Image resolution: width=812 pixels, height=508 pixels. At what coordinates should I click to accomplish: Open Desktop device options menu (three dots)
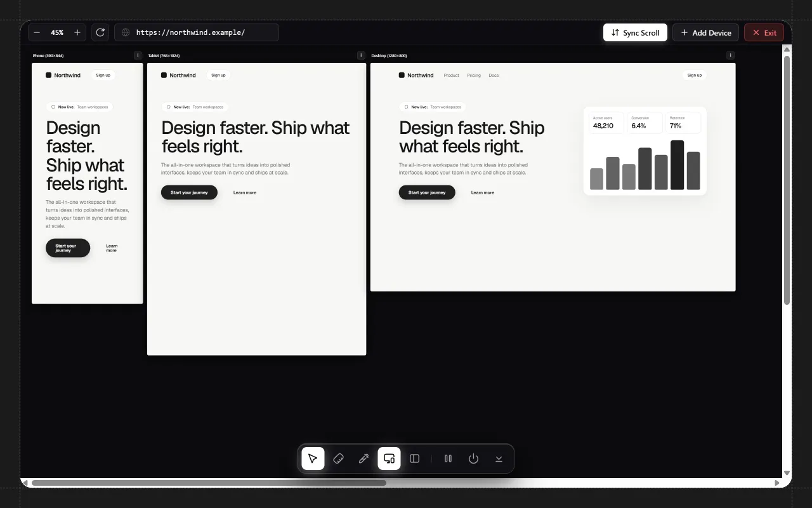[730, 55]
